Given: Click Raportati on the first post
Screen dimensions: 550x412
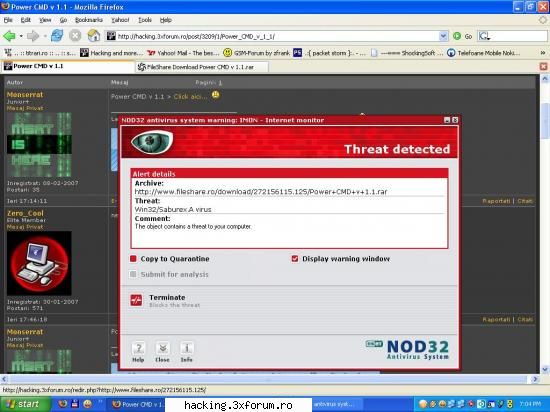Looking at the screenshot, I should 496,201.
